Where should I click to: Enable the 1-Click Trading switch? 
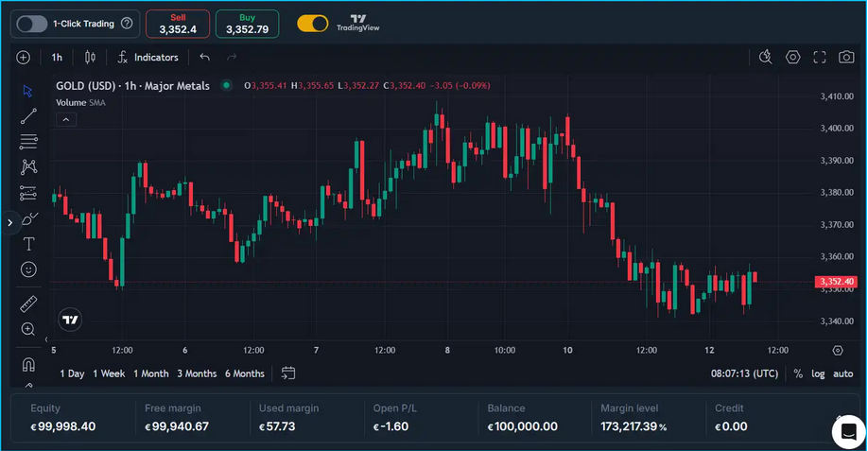(32, 24)
